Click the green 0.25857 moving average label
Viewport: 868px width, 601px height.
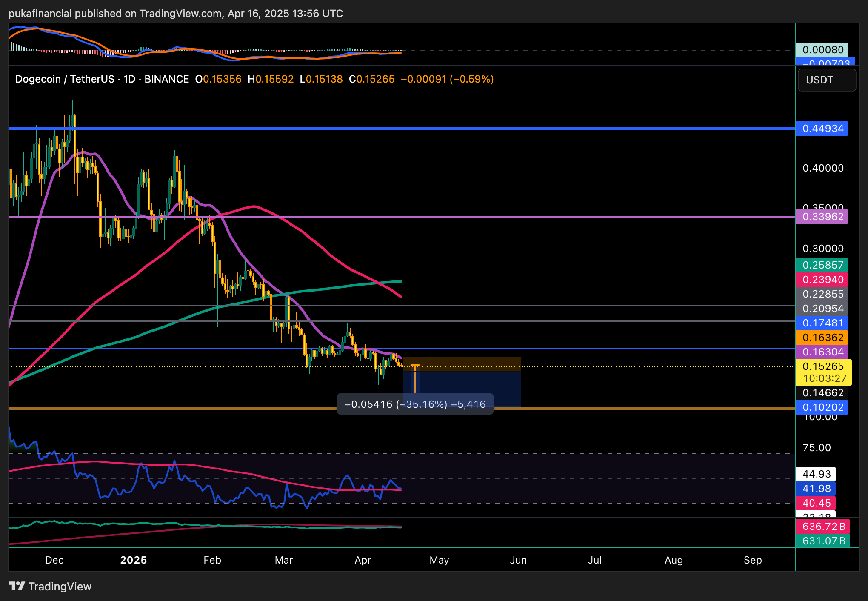coord(822,265)
